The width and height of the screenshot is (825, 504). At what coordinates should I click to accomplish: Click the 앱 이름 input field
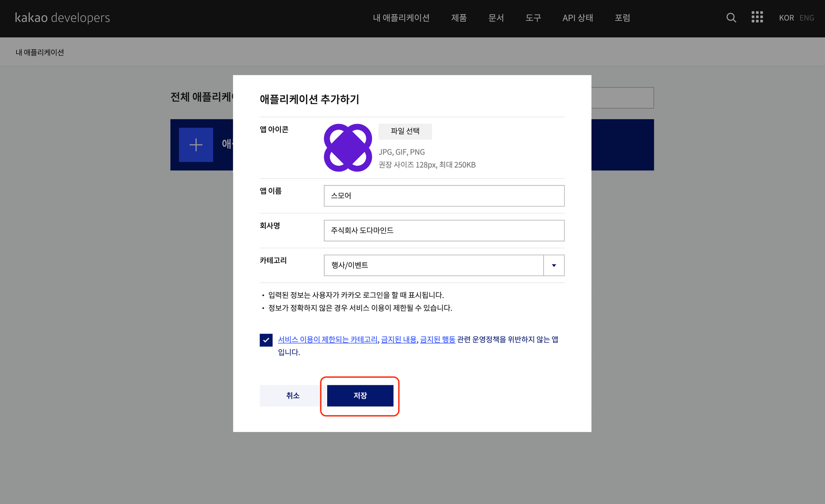444,196
